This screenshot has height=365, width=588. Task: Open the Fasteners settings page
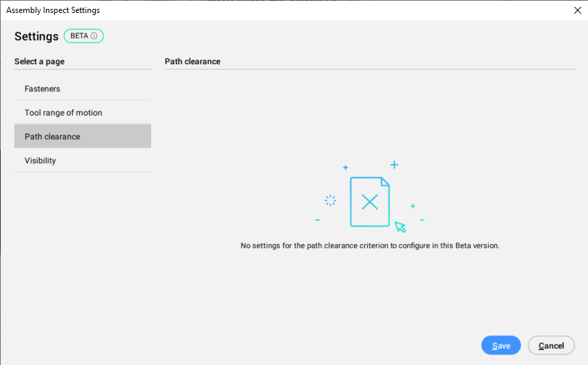pos(83,89)
